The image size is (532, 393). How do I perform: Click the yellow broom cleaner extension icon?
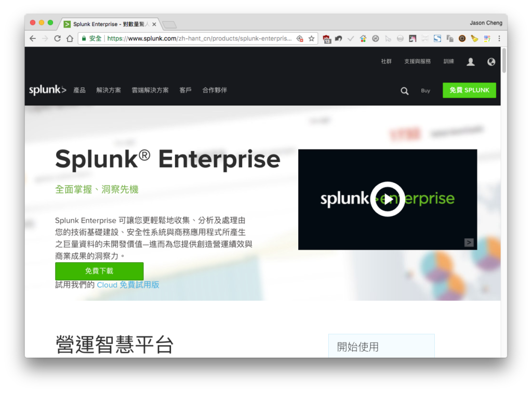[474, 38]
